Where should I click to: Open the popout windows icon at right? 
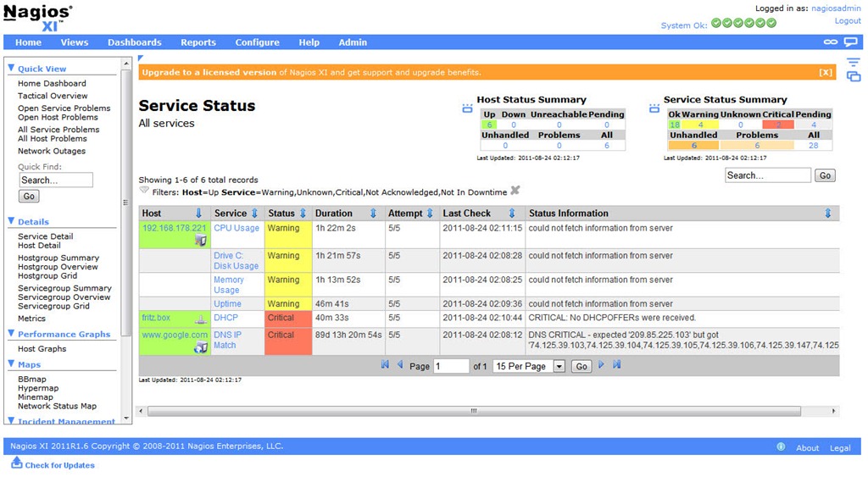point(854,76)
